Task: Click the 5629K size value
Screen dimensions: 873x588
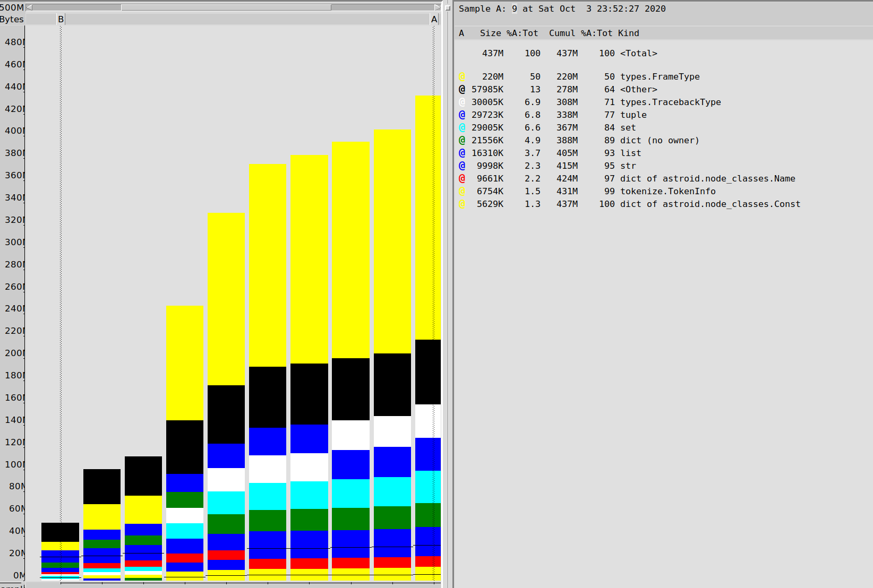Action: [x=490, y=204]
